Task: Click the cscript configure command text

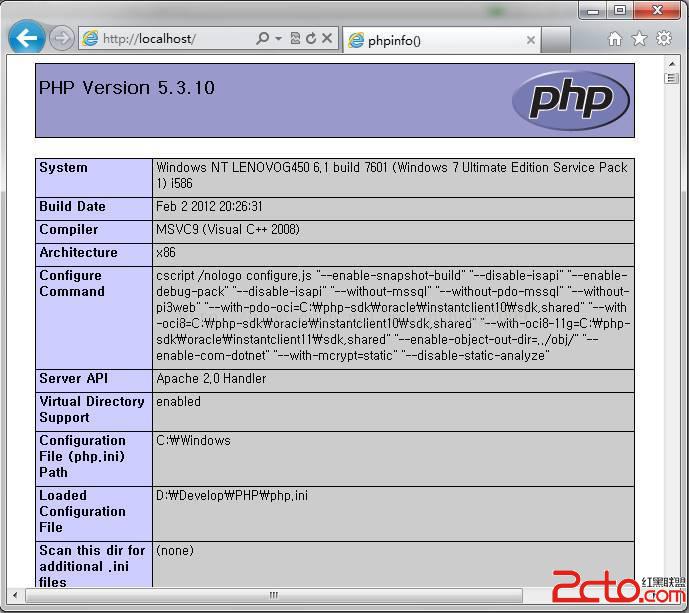Action: 393,315
